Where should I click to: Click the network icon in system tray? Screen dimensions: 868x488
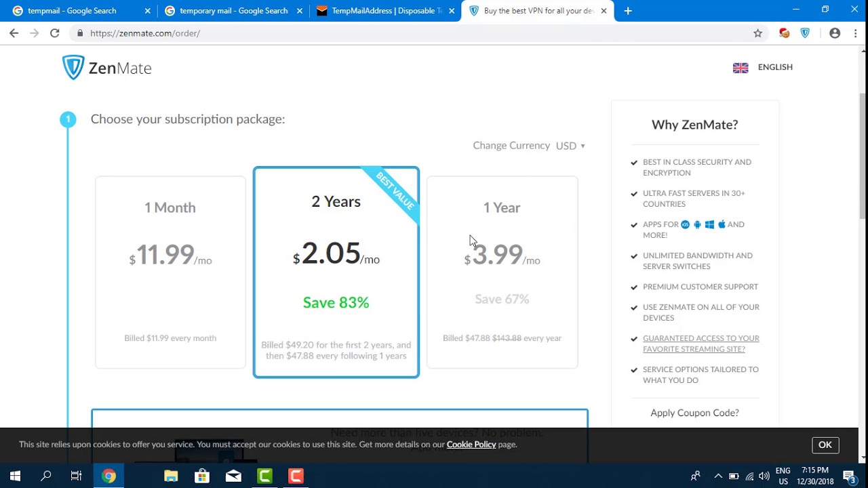coord(749,476)
